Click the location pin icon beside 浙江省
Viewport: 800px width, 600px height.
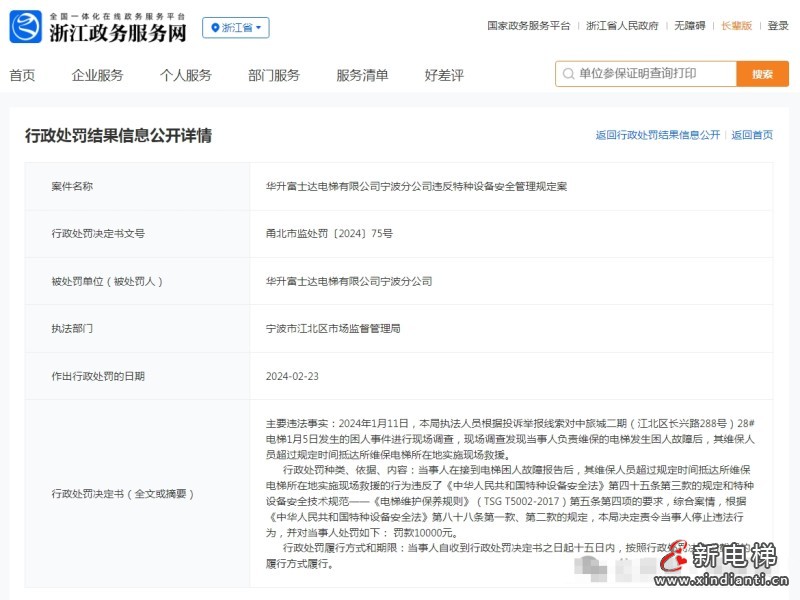tap(215, 27)
